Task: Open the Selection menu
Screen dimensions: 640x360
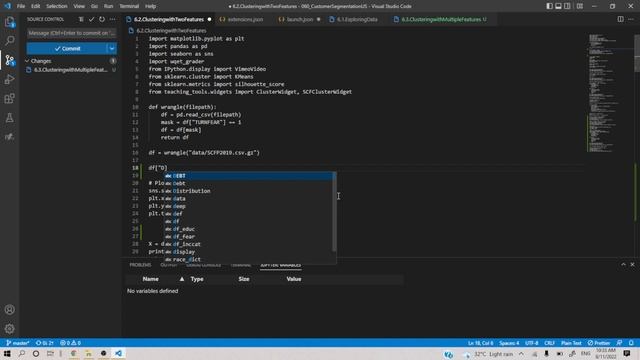Action: point(56,6)
